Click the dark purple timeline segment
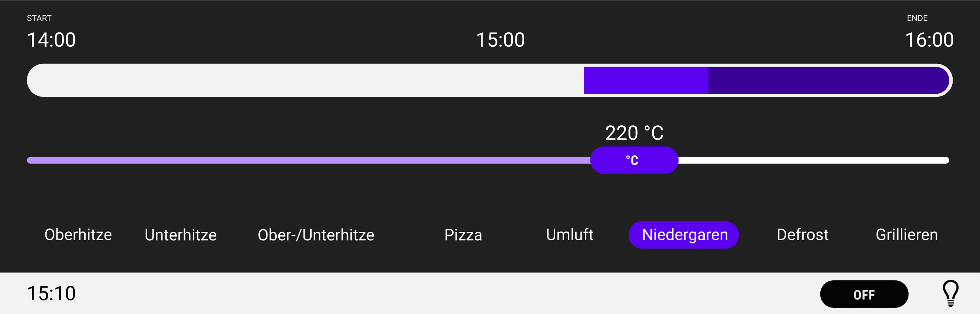Screen dimensions: 980x314 [x=825, y=80]
